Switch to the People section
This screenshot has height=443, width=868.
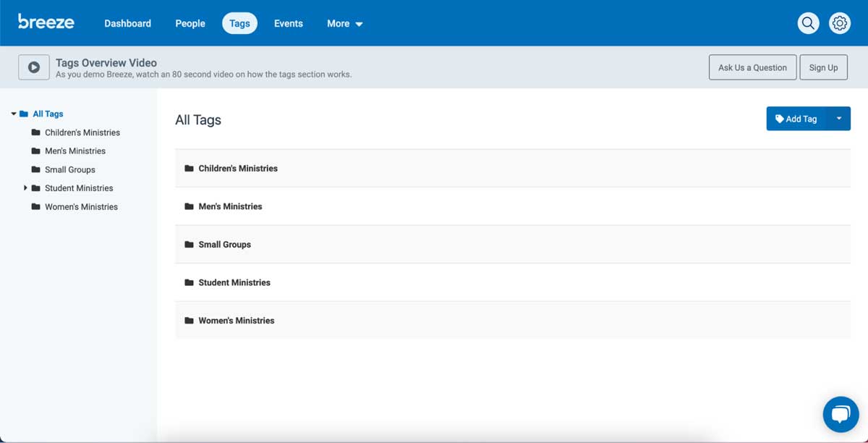(x=190, y=23)
